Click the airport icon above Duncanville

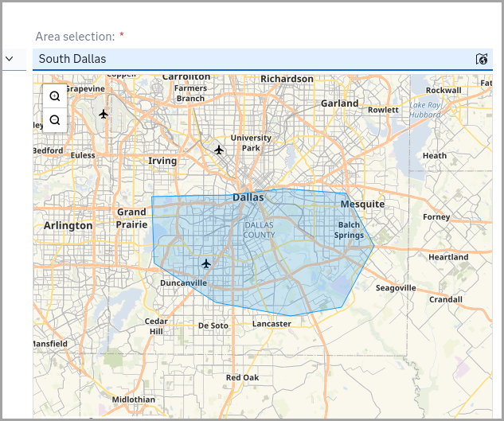[x=206, y=264]
